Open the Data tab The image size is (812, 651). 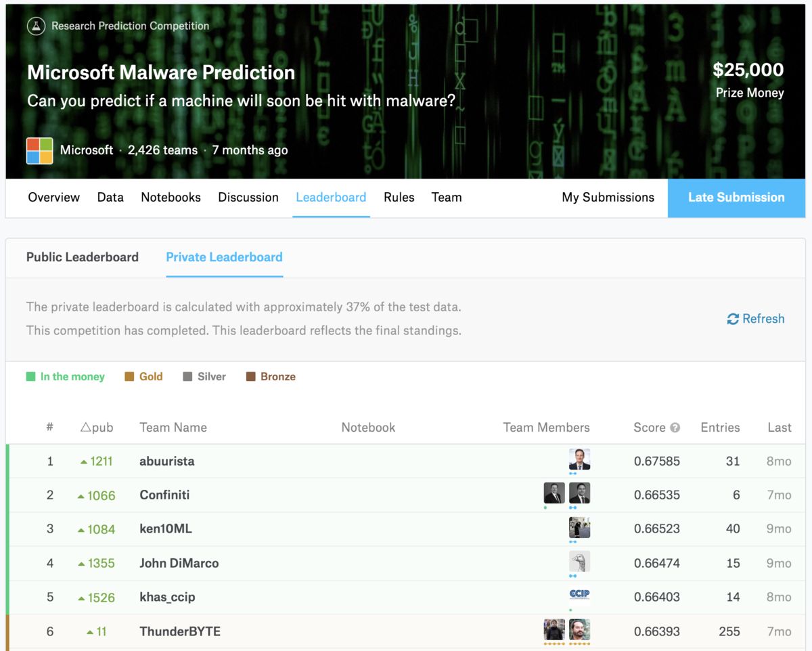(x=110, y=198)
